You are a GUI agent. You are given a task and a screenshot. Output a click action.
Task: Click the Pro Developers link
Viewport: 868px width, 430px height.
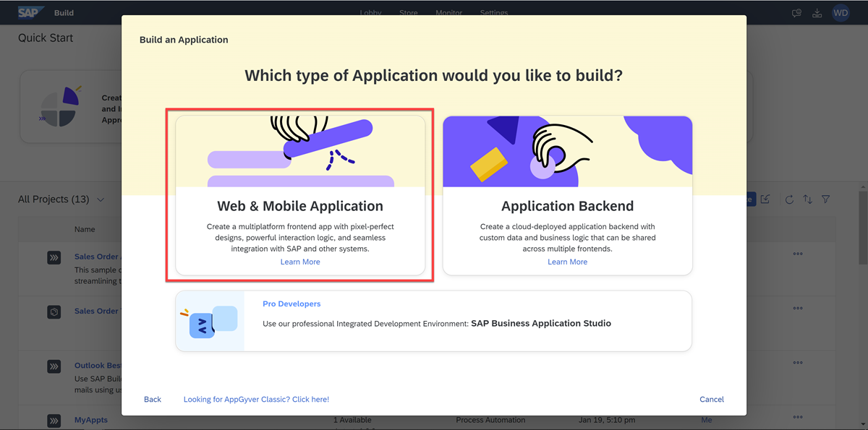tap(292, 304)
